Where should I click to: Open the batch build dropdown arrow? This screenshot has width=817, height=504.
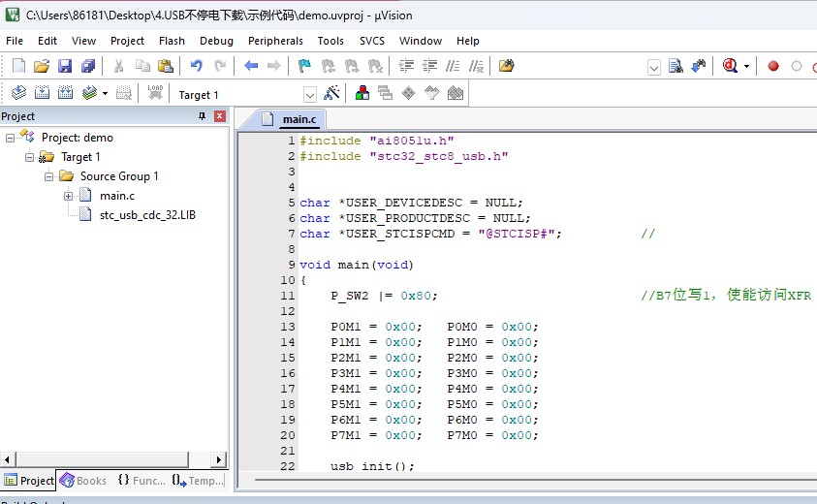[105, 94]
